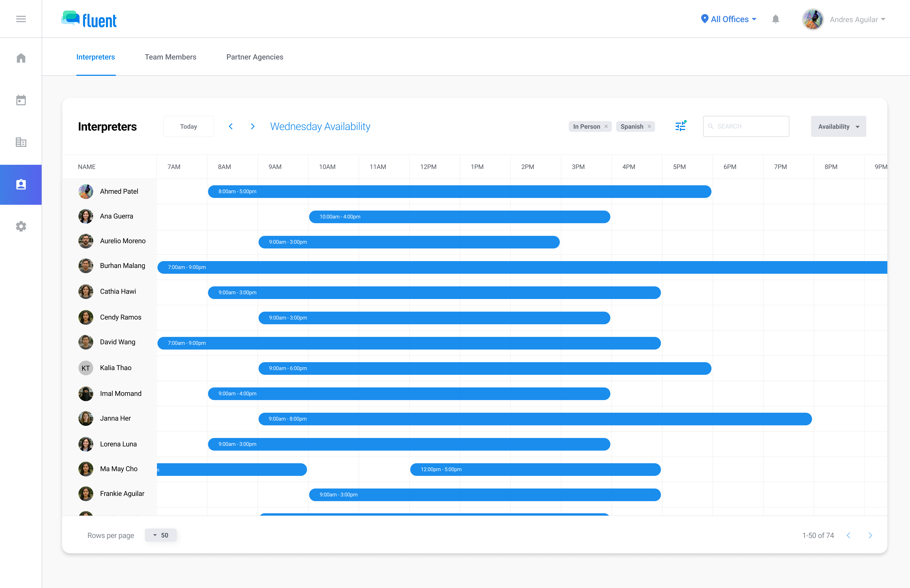Select the contacts icon in the sidebar

(21, 184)
